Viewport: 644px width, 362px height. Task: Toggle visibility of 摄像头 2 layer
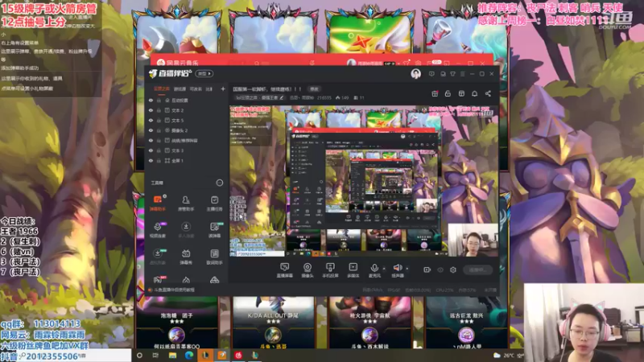151,130
